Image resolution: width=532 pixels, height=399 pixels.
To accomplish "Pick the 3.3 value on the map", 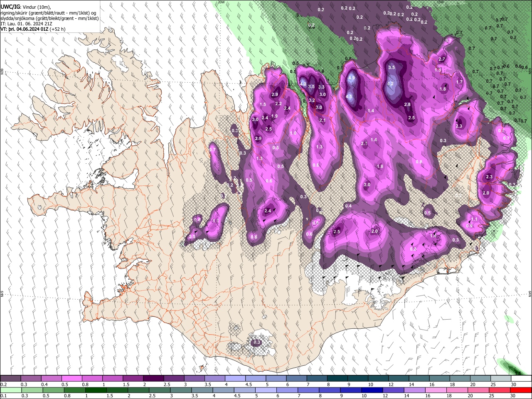I will 321,87.
